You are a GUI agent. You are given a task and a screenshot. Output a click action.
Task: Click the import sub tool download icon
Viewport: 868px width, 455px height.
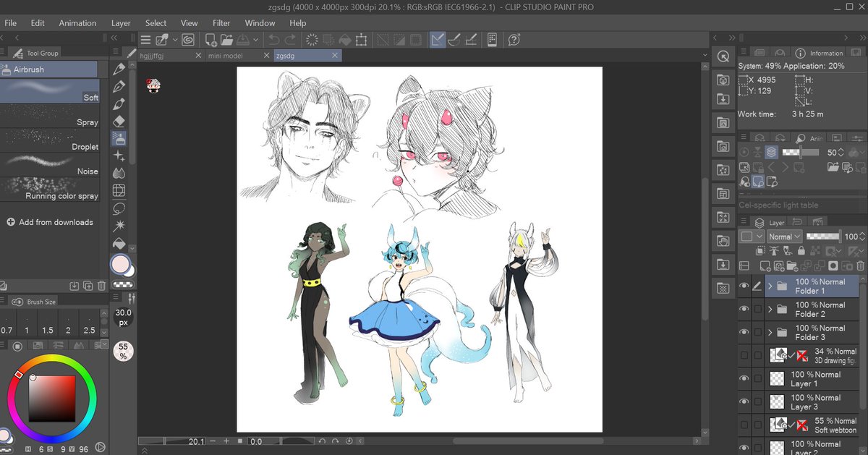pos(74,286)
